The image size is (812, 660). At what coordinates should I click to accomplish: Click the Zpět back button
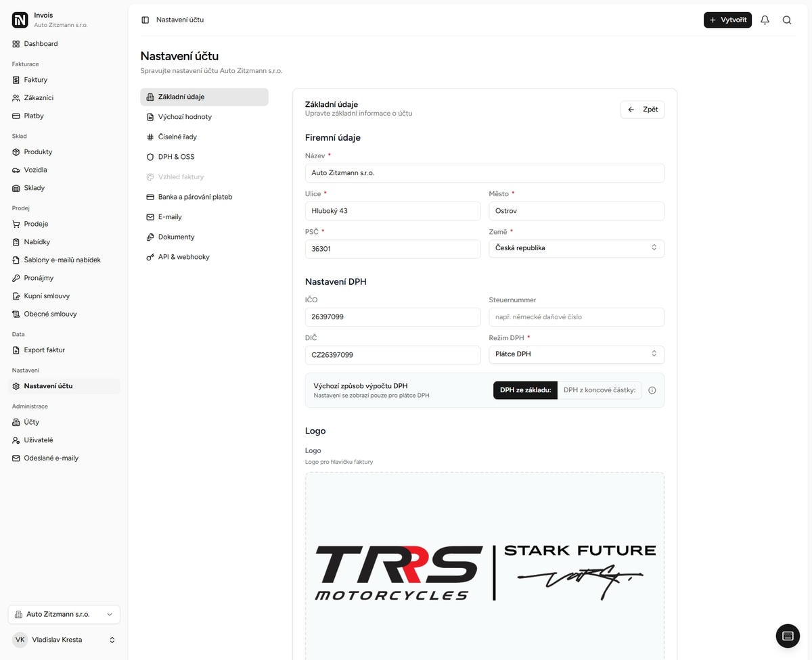coord(642,110)
